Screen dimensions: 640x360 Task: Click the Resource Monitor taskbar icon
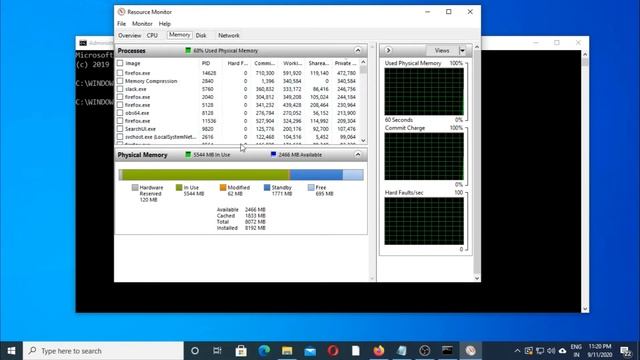point(470,351)
